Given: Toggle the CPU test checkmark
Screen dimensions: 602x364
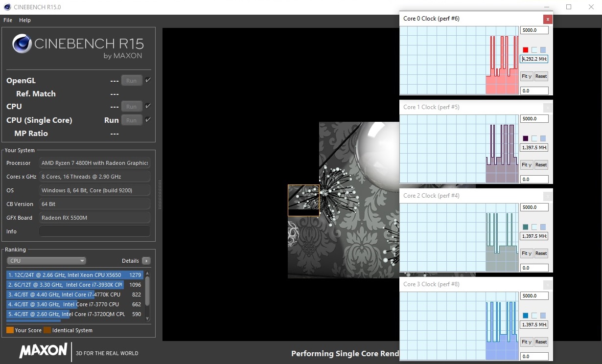Looking at the screenshot, I should [148, 106].
